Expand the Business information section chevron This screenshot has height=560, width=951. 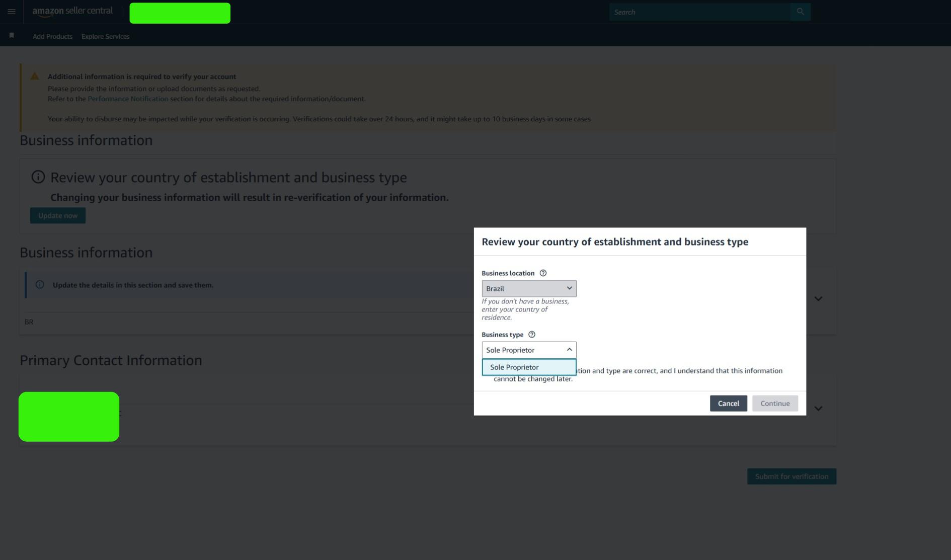point(818,299)
